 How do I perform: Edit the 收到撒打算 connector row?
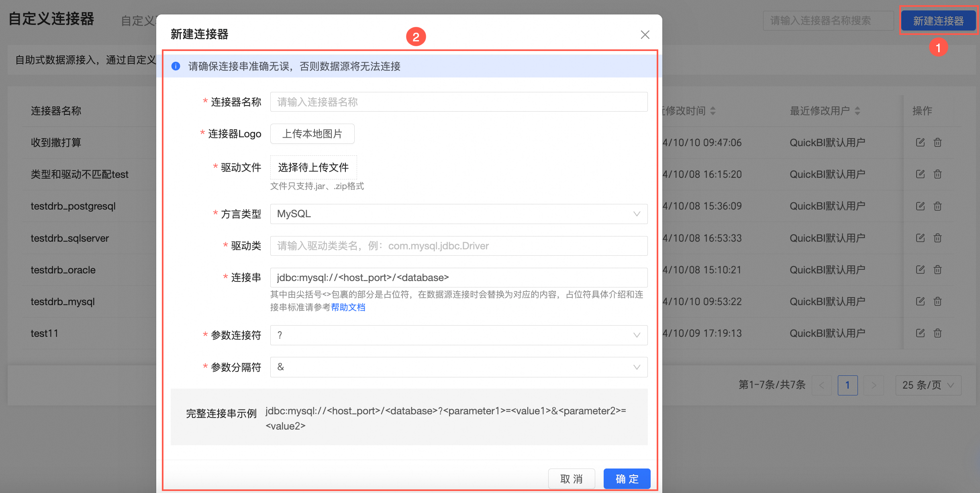click(920, 143)
